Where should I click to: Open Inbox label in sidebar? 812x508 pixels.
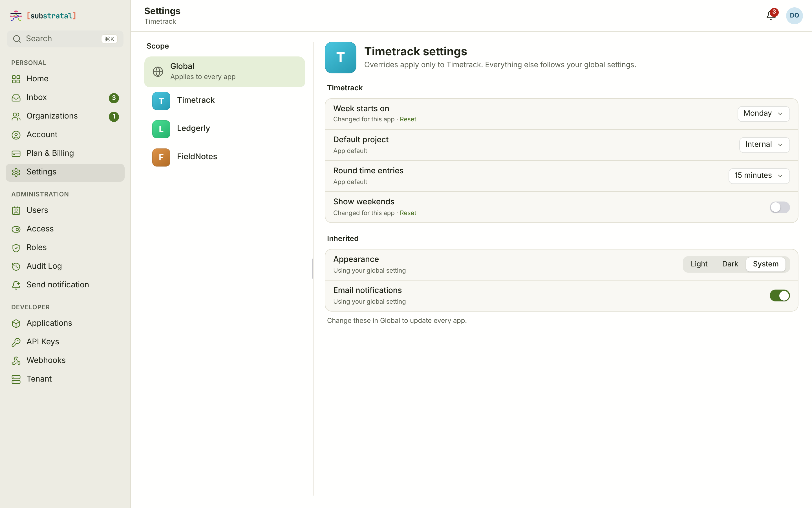pyautogui.click(x=37, y=97)
